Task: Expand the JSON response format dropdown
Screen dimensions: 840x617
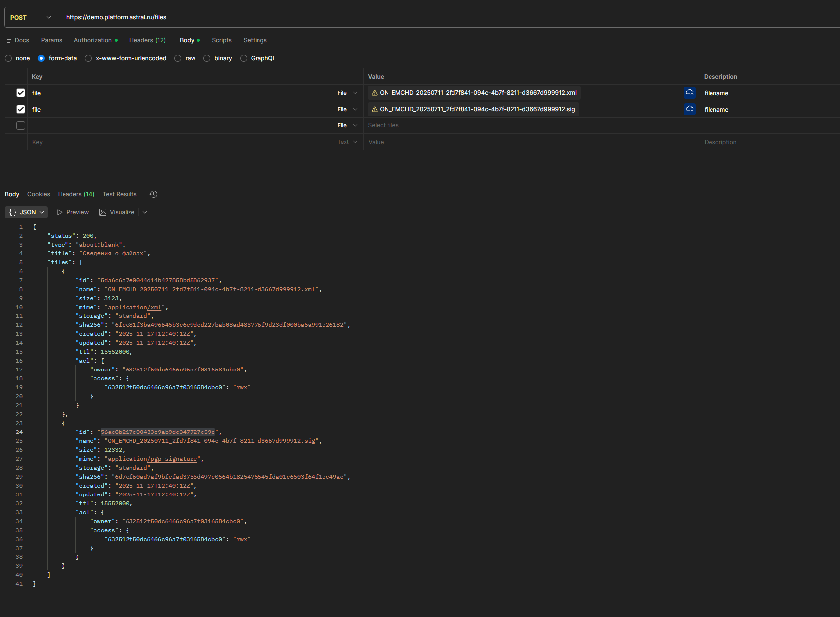Action: (26, 212)
